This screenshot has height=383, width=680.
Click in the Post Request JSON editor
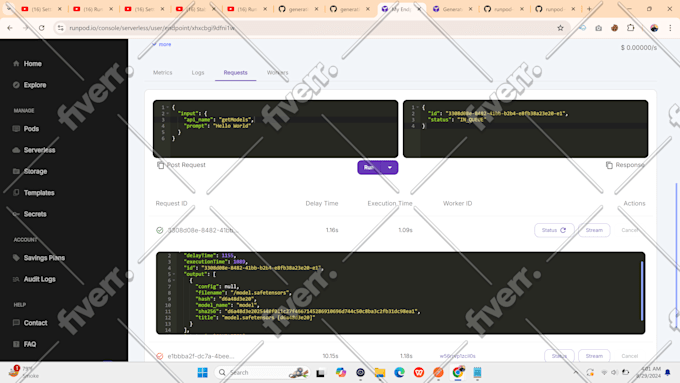[275, 129]
